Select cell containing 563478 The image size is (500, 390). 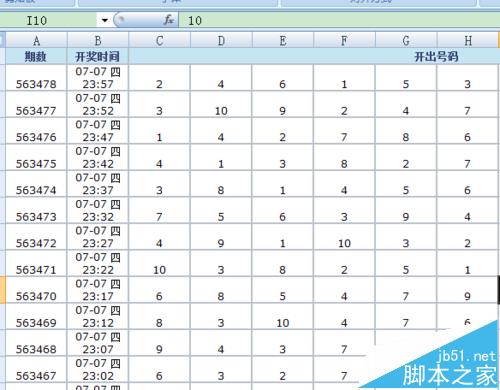[36, 78]
